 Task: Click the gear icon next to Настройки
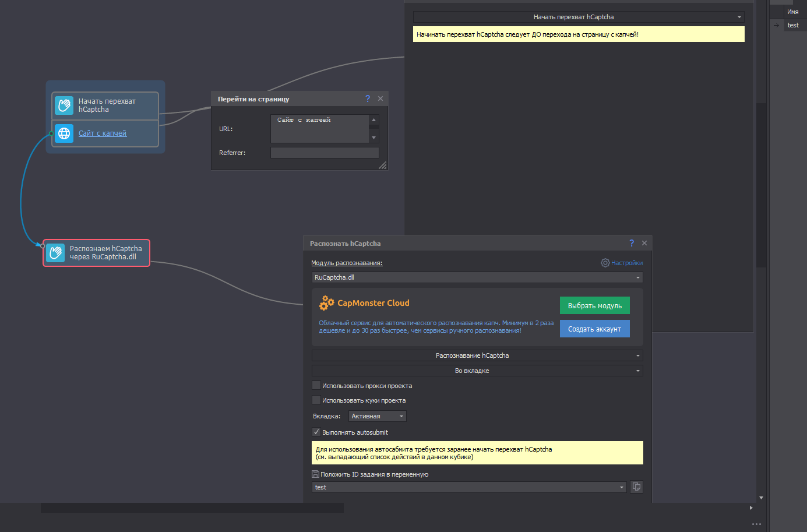605,263
